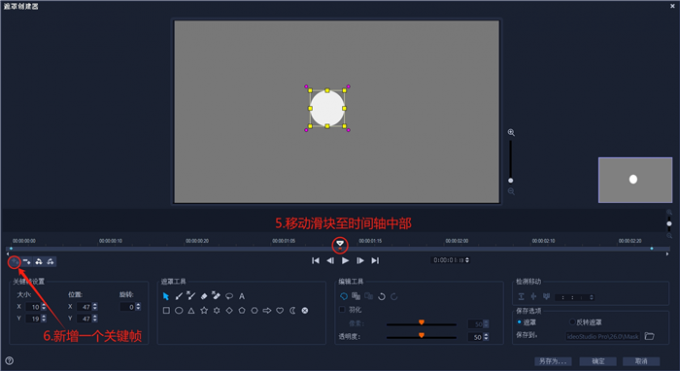Image resolution: width=680 pixels, height=371 pixels.
Task: Click the 确定 OK button
Action: pyautogui.click(x=598, y=361)
